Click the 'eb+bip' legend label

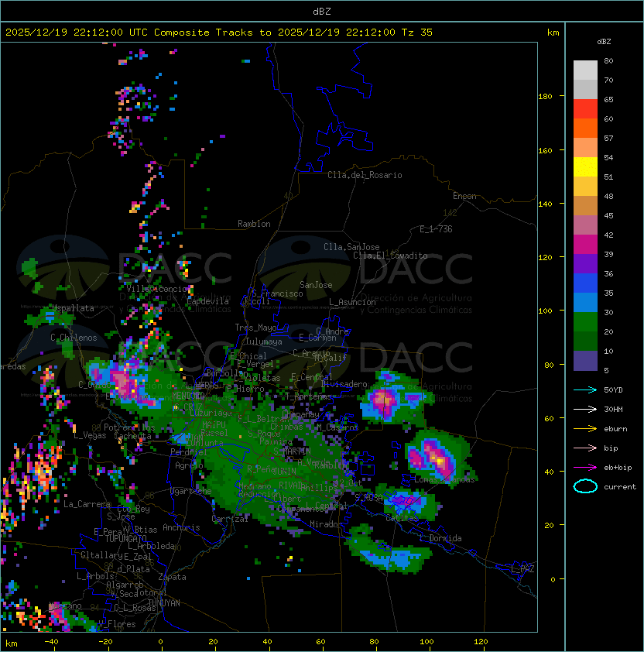pyautogui.click(x=618, y=468)
